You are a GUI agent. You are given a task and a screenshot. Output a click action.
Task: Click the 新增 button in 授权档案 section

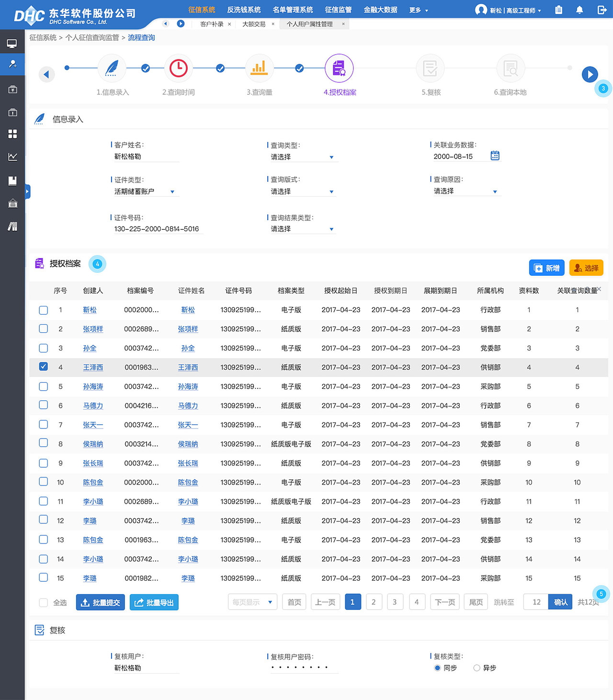pyautogui.click(x=546, y=268)
